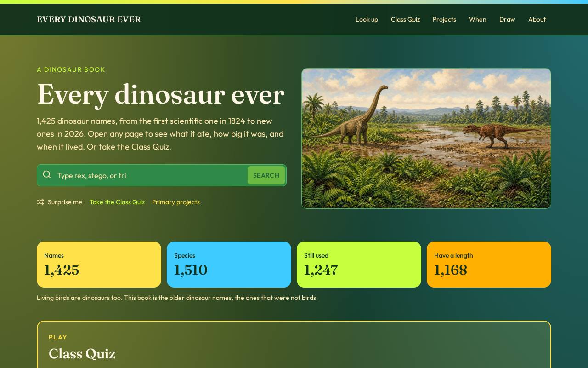Click the Living birds are dinosaurs note

pos(177,298)
